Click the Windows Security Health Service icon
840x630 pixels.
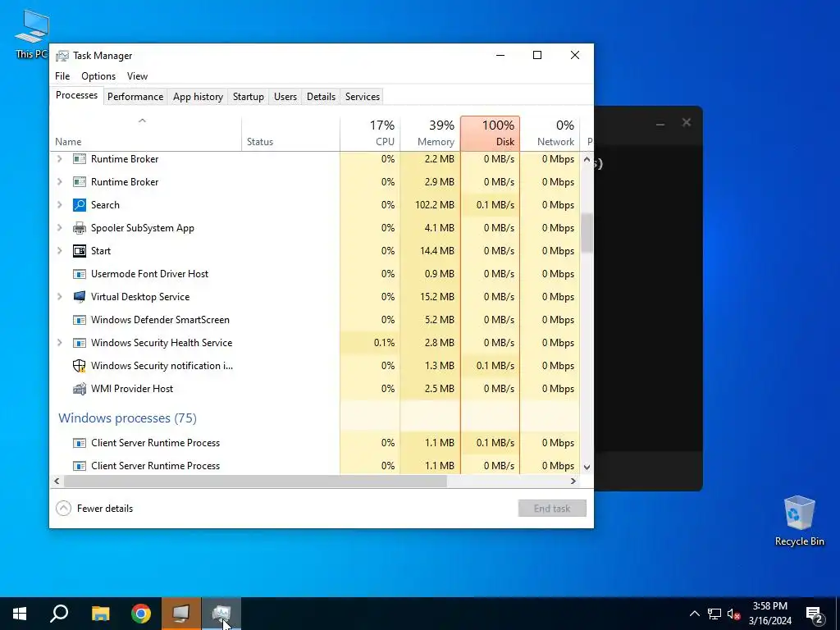click(x=80, y=343)
